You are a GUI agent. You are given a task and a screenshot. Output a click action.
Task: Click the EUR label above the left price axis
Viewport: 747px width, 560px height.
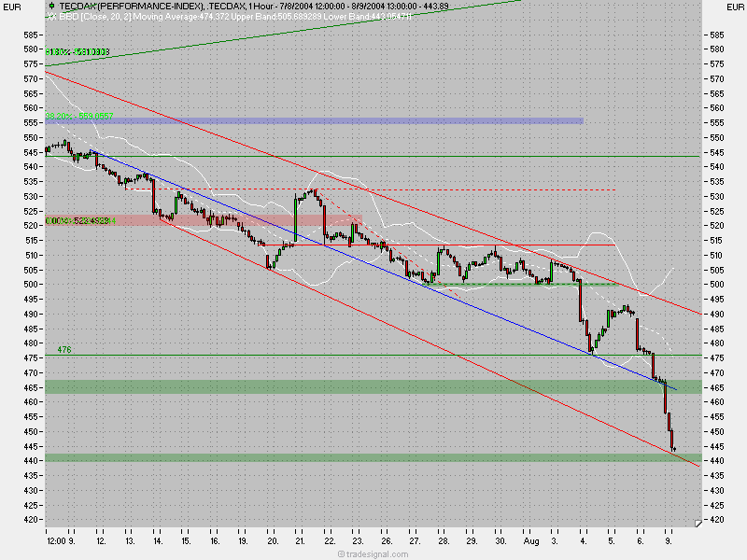click(x=11, y=7)
